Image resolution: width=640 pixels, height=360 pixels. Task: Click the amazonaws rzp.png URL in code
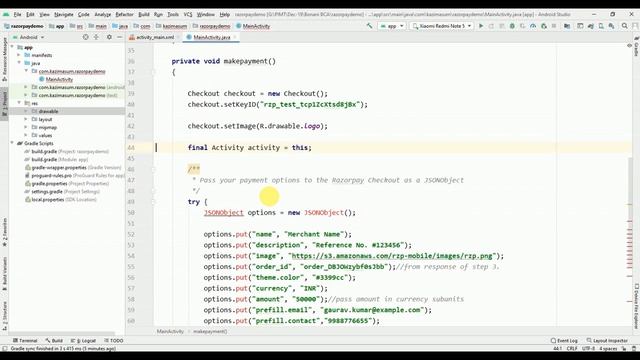pyautogui.click(x=392, y=256)
